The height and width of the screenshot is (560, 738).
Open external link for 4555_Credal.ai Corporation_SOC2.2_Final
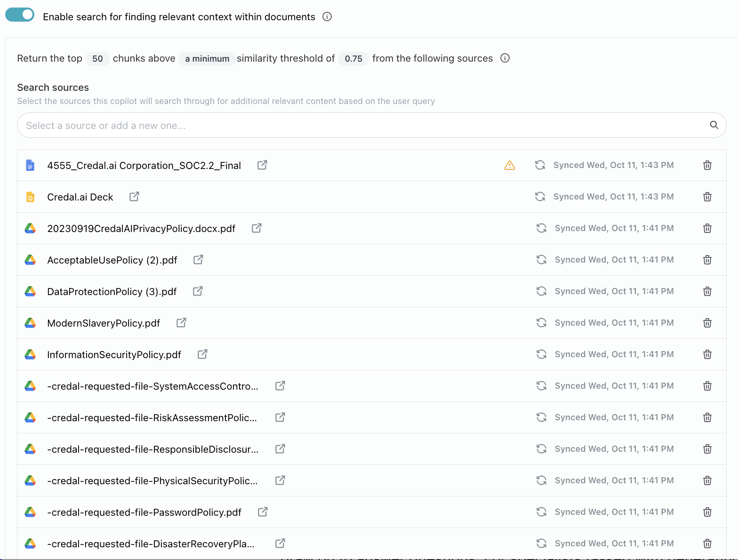(262, 165)
